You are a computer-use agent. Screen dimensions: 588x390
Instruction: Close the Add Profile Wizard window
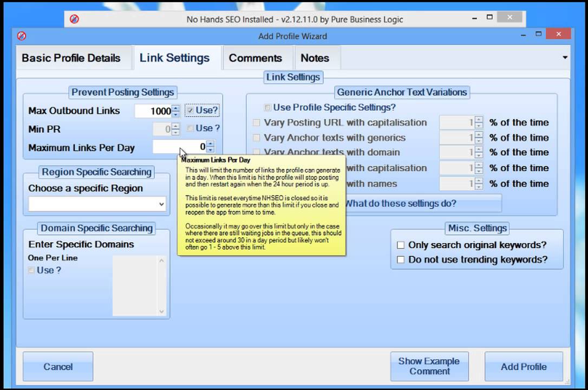(x=558, y=34)
